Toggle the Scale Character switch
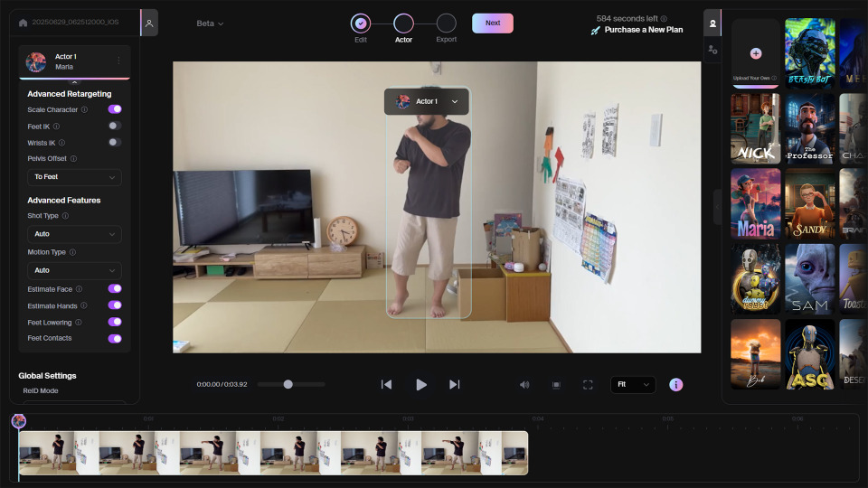Image resolution: width=868 pixels, height=488 pixels. tap(115, 109)
